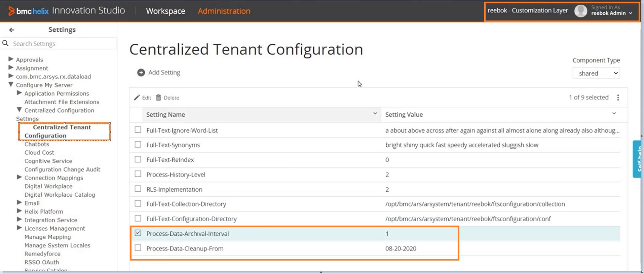Click the Add Setting plus icon

click(141, 73)
